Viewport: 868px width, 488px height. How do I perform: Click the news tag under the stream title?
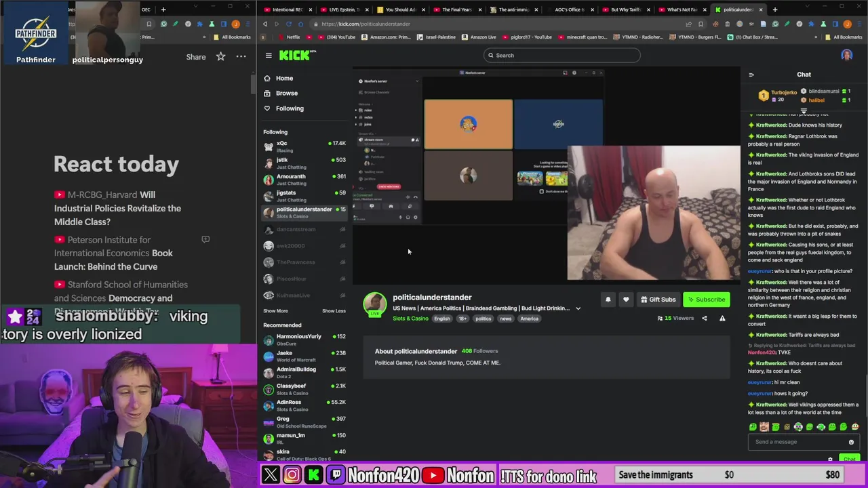tap(506, 319)
